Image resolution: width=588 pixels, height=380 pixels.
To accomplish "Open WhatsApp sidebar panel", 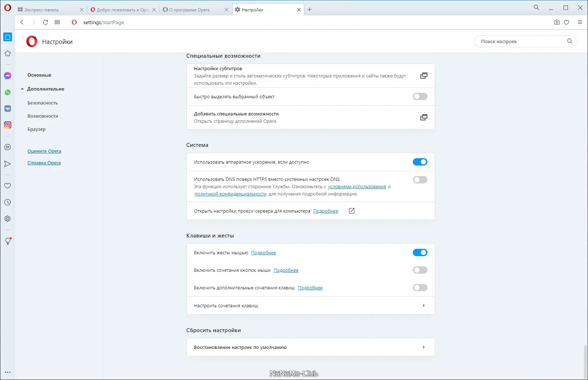I will [8, 92].
